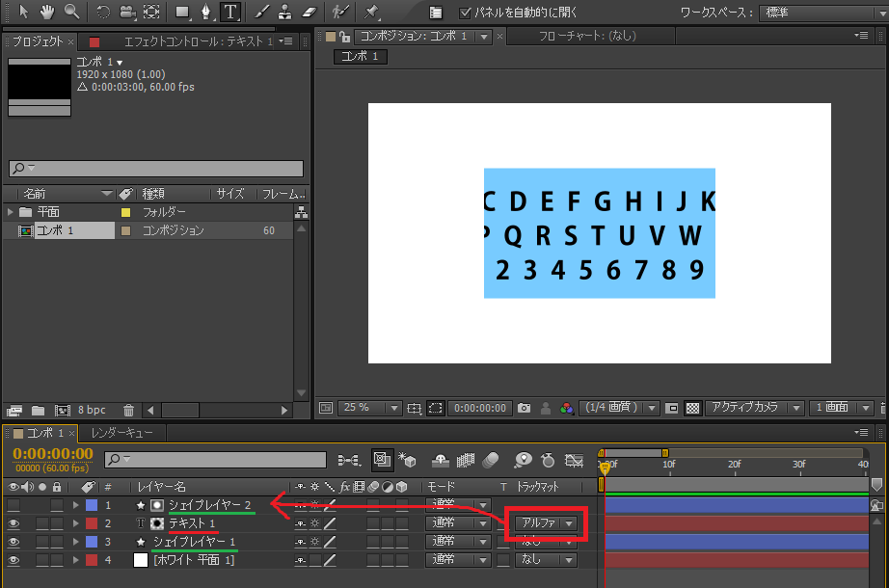This screenshot has height=588, width=889.
Task: Click the コンポ 1 thumbnail preview
Action: point(40,87)
